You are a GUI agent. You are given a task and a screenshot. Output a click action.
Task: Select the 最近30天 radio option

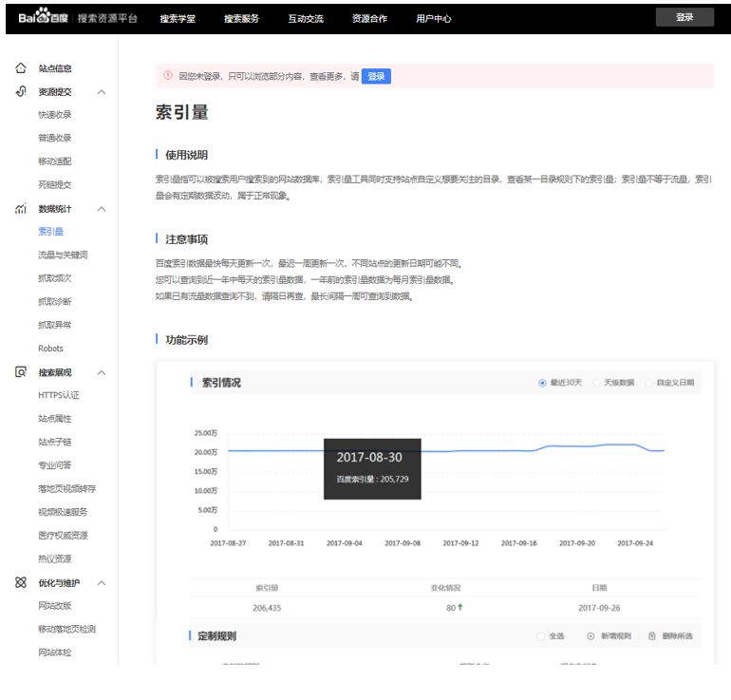[542, 383]
